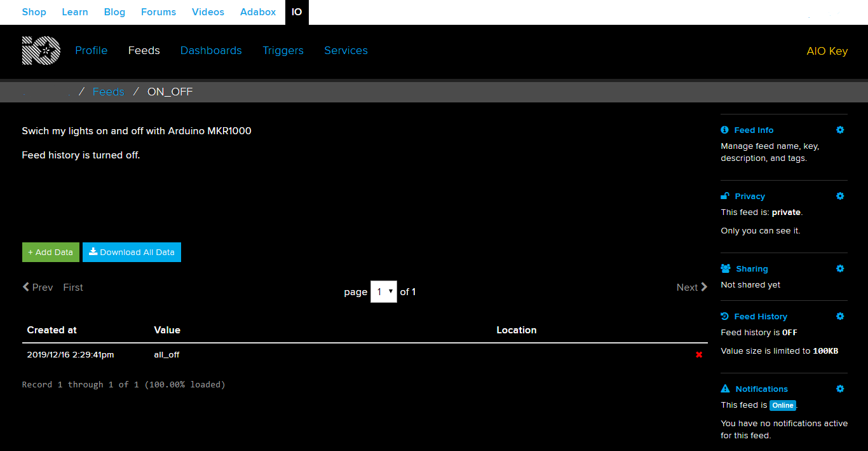Open the Adabox tab

click(258, 12)
